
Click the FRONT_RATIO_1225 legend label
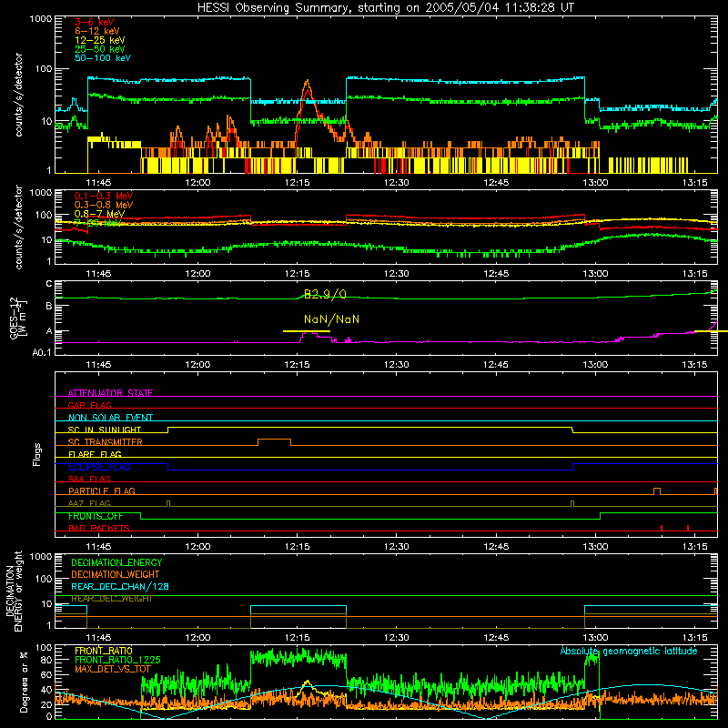coord(117,660)
